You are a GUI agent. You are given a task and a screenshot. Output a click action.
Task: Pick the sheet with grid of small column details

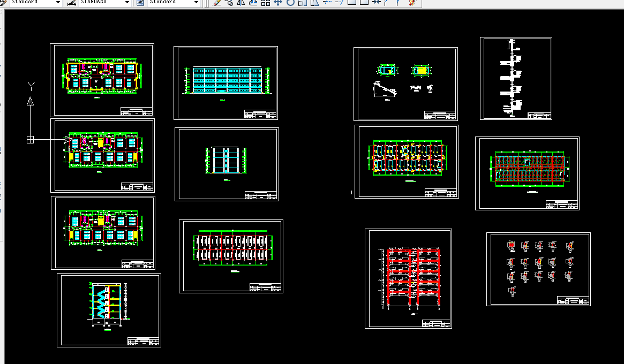coord(538,269)
